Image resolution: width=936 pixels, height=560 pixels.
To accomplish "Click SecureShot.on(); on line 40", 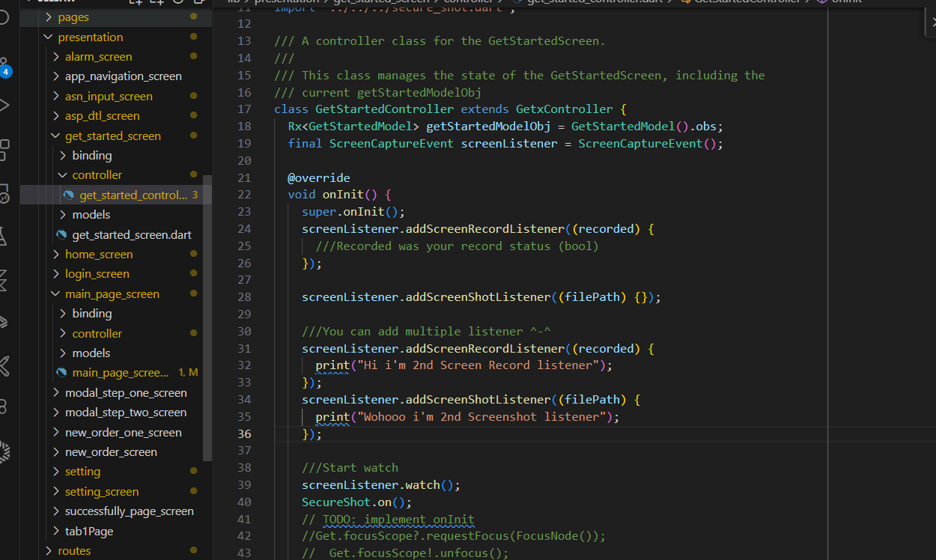I will click(x=357, y=502).
